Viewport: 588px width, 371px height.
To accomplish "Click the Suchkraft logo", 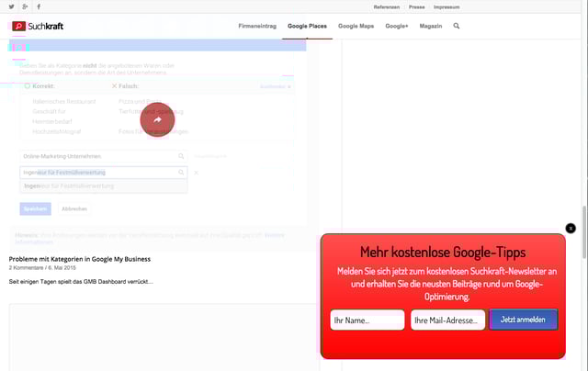I will (x=38, y=26).
